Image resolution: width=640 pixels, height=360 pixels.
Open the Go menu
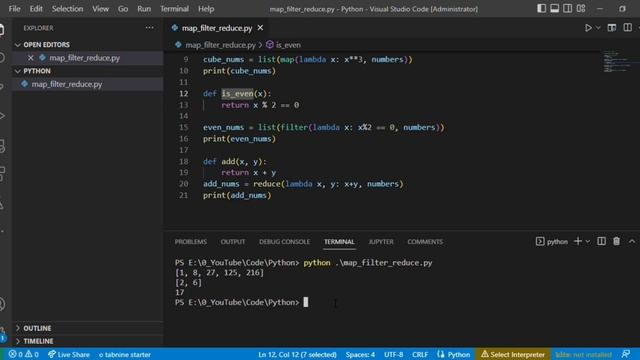tap(123, 9)
